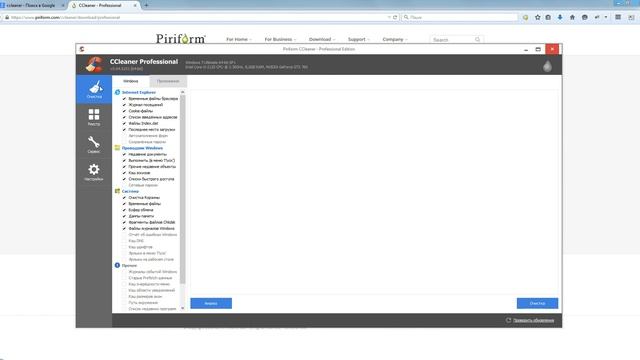Screen dimensions: 640x360
Task: Open the address bar history dropdown arrow
Action: click(389, 18)
